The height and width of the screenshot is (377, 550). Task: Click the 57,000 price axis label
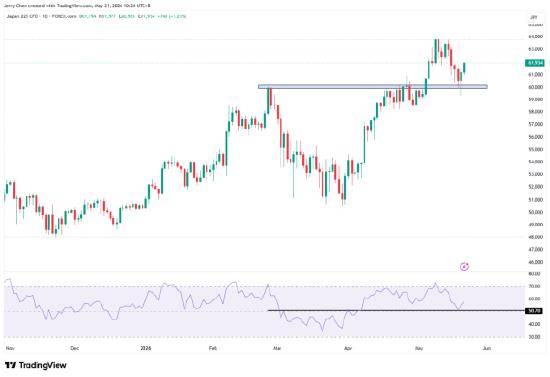coord(535,124)
